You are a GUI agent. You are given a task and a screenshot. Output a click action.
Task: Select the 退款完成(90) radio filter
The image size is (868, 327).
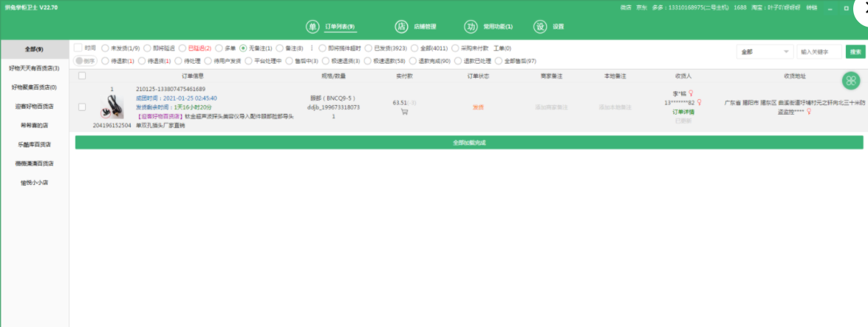pyautogui.click(x=412, y=61)
